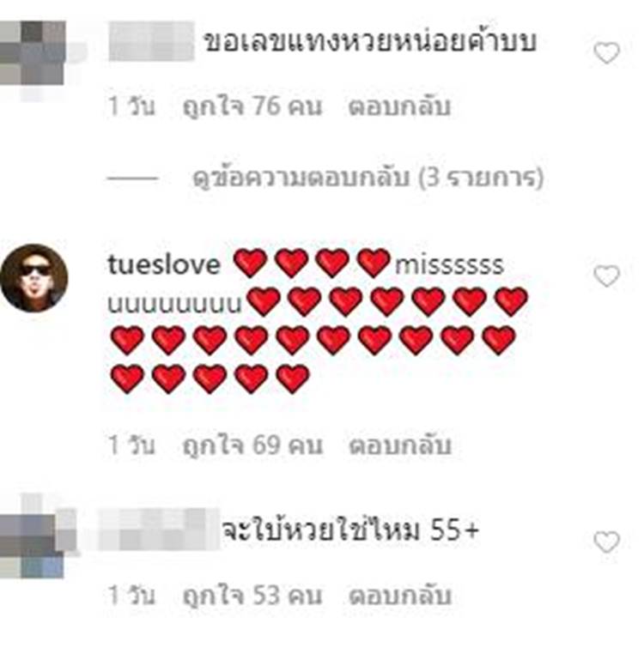Reply to the ขอเลขแทงหวย comment via ตอบกลับ
644x648 pixels.
coord(399,106)
